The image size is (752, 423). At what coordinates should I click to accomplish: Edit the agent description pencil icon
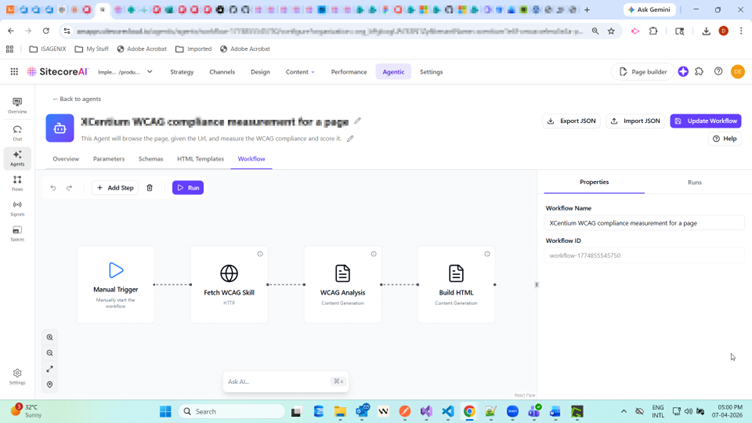pos(350,139)
